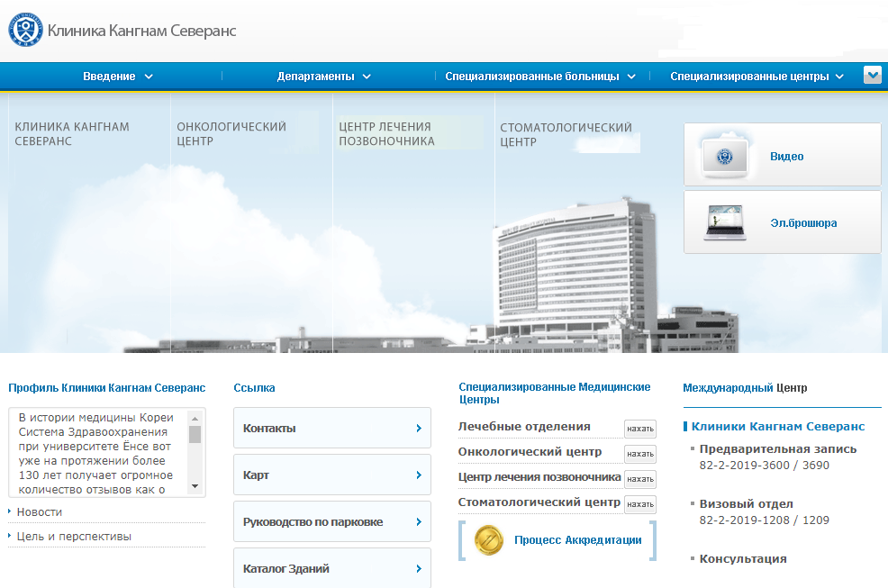Screen dimensions: 888x588
Task: Click the Клиника Кангнам Северанс site title
Action: click(x=141, y=31)
